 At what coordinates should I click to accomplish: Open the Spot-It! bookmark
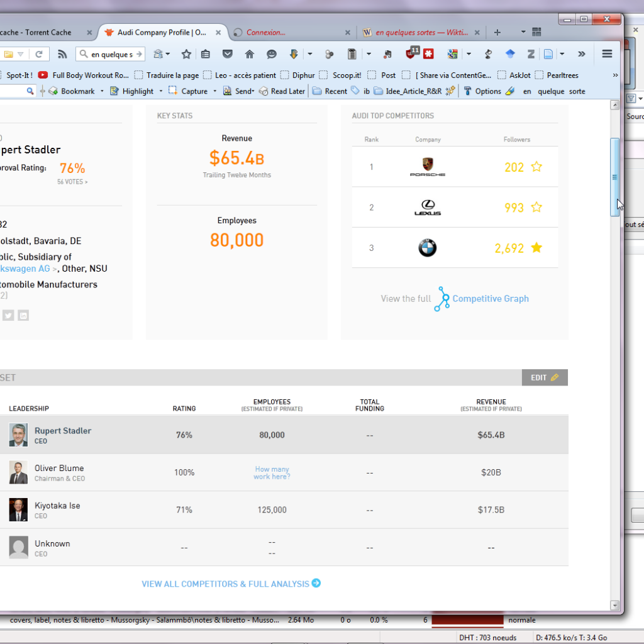[19, 75]
